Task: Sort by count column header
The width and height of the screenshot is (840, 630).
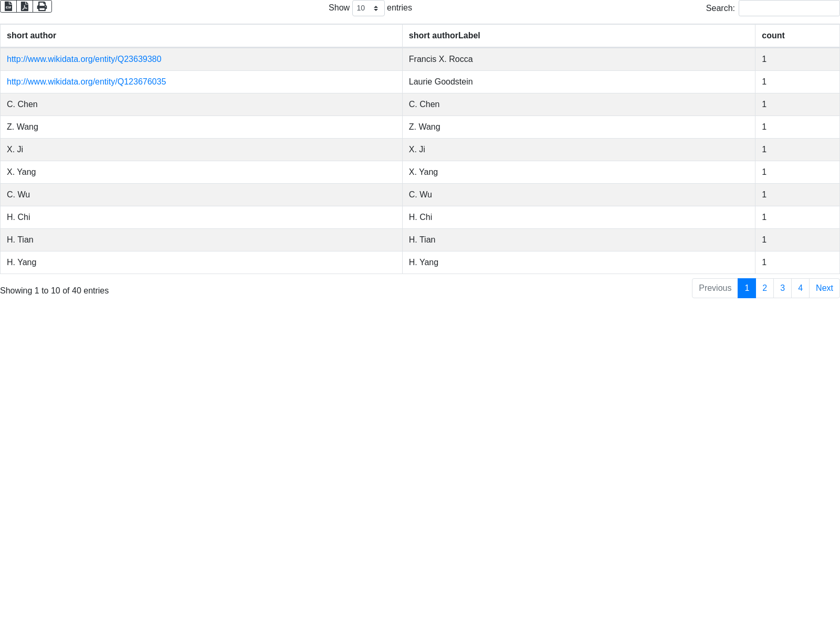Action: point(773,36)
